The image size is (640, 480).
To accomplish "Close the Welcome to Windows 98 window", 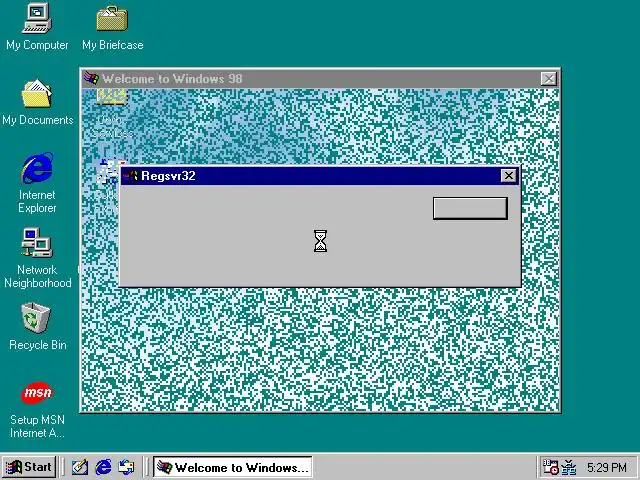I will pyautogui.click(x=549, y=78).
